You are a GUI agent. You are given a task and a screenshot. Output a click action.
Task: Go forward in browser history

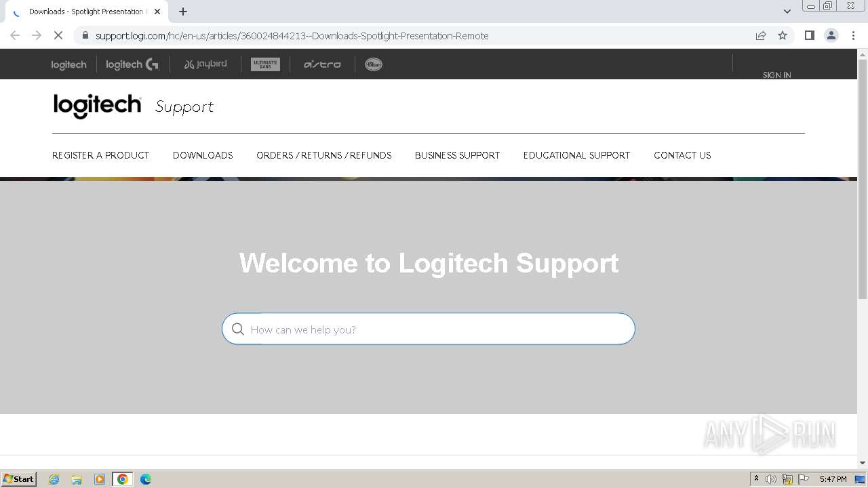37,35
